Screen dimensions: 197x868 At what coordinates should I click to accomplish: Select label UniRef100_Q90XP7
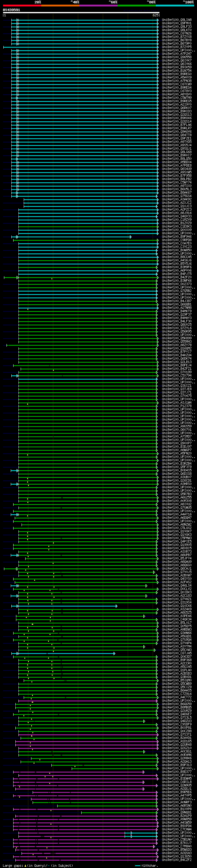click(177, 443)
